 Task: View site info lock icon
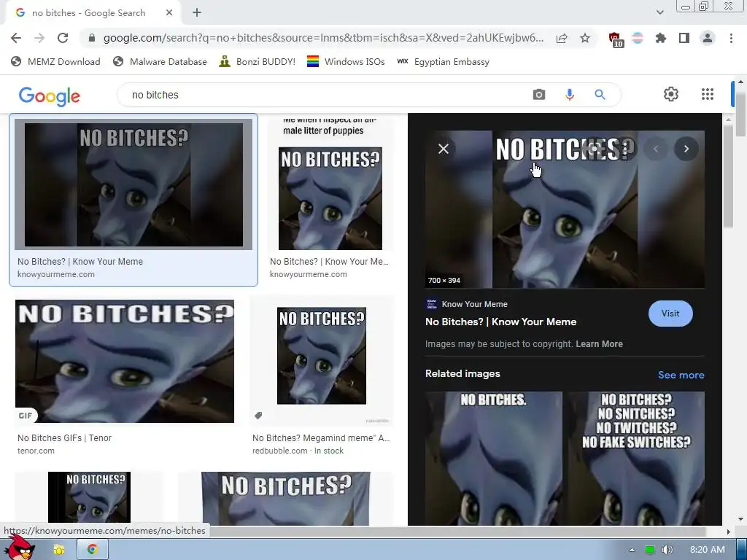pyautogui.click(x=93, y=38)
